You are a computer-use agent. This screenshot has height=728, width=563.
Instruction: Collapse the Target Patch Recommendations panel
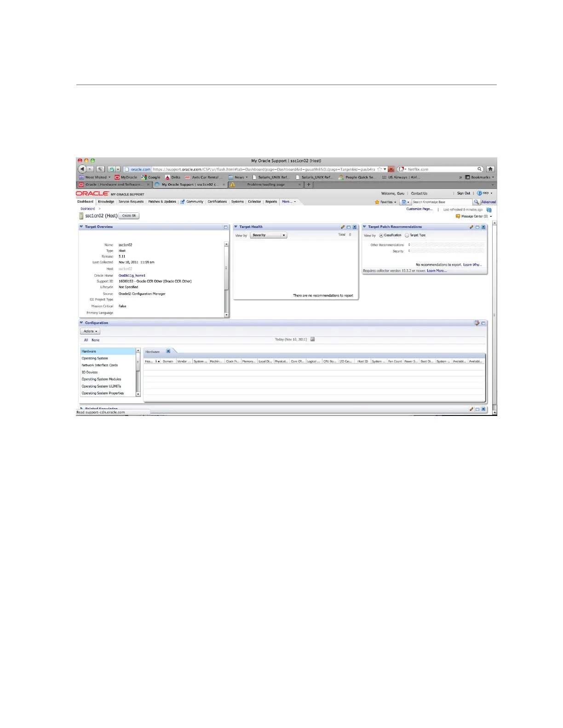coord(365,227)
